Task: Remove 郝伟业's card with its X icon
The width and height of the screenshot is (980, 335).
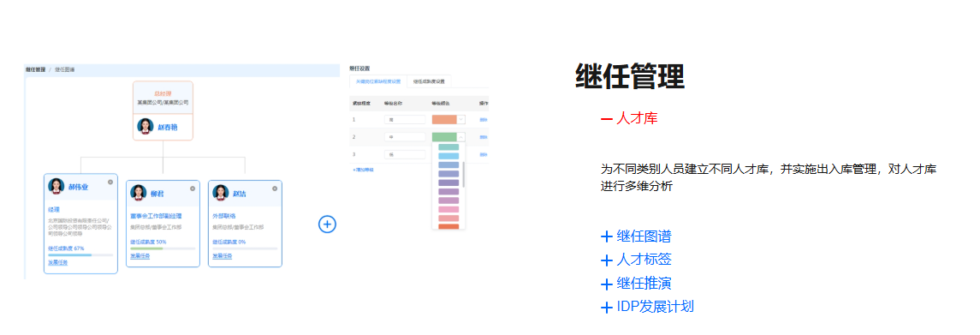Action: point(110,182)
